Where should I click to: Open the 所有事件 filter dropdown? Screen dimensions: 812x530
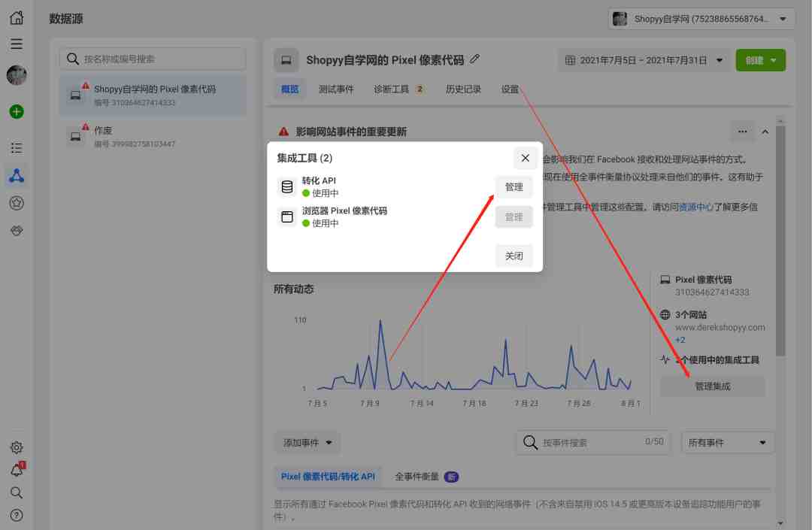(x=728, y=443)
